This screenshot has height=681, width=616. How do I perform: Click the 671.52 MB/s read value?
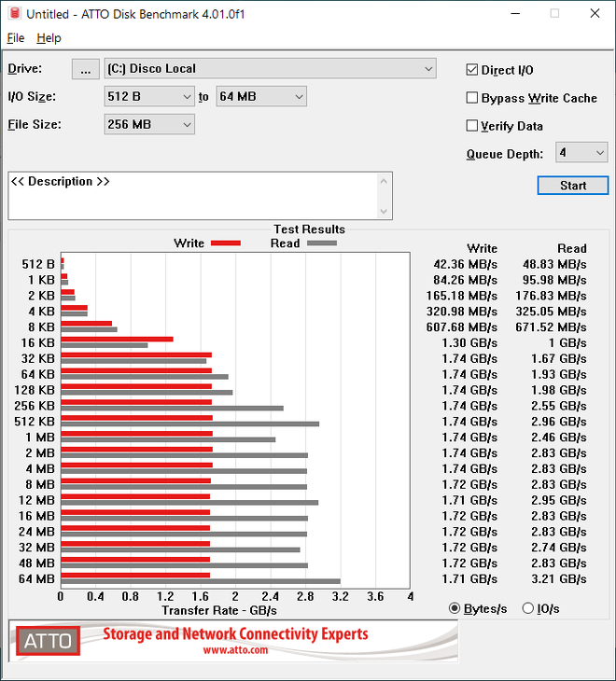pos(551,327)
